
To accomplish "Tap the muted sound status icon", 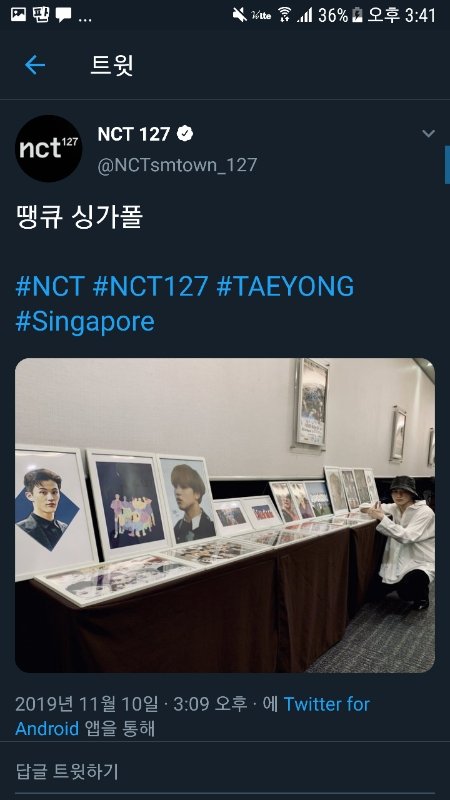I will (240, 15).
